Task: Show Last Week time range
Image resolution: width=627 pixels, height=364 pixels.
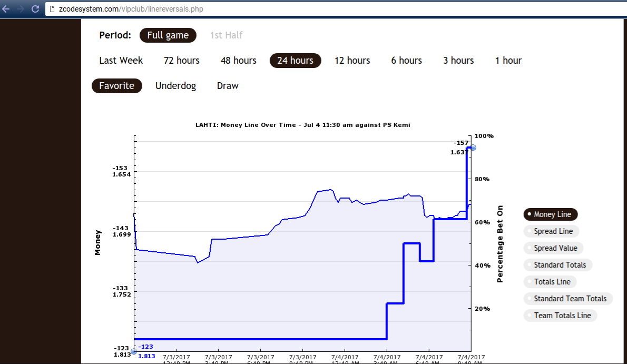Action: [121, 61]
